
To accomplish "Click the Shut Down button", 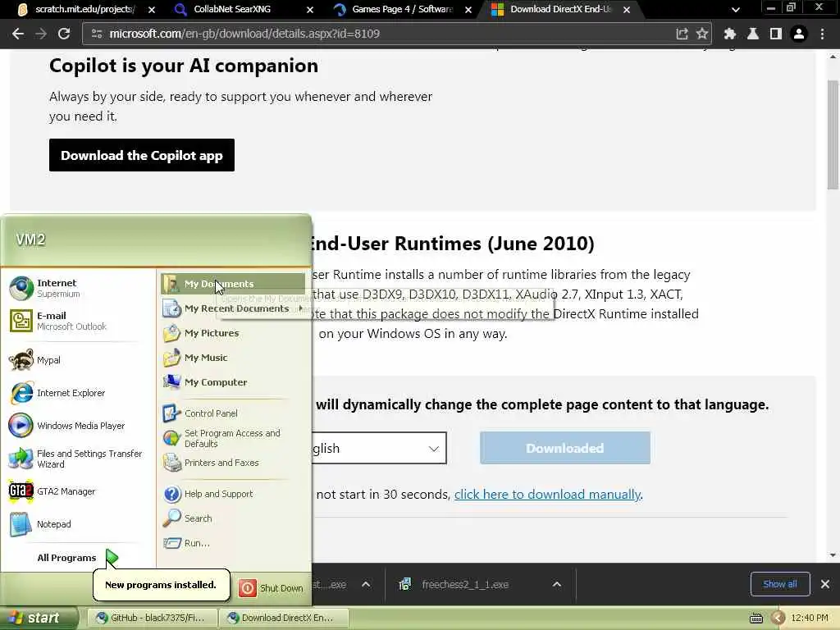I will pyautogui.click(x=271, y=587).
